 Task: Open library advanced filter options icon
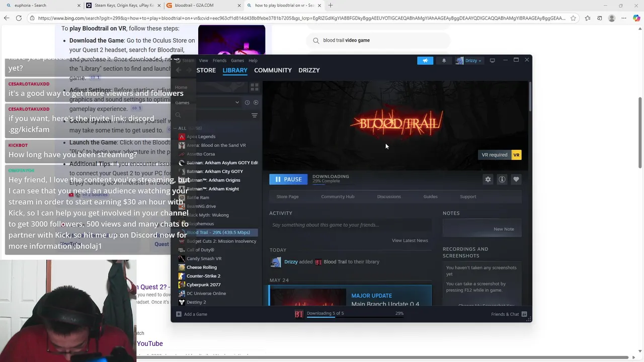[x=255, y=115]
